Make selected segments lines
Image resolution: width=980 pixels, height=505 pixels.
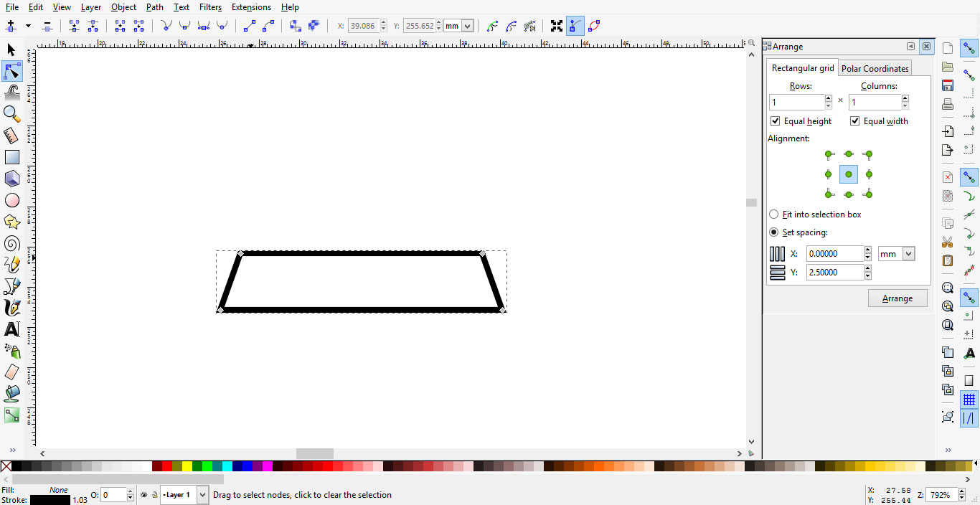(249, 26)
